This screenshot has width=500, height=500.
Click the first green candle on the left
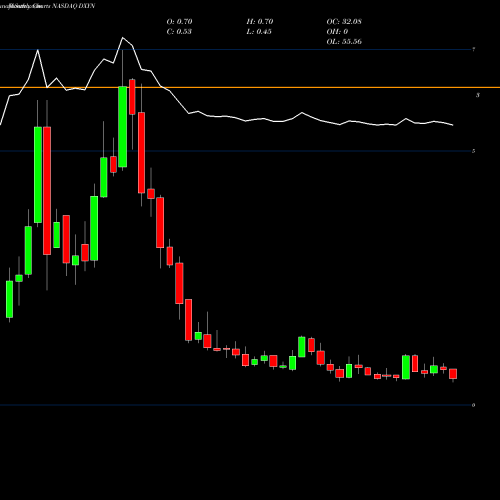point(9,299)
